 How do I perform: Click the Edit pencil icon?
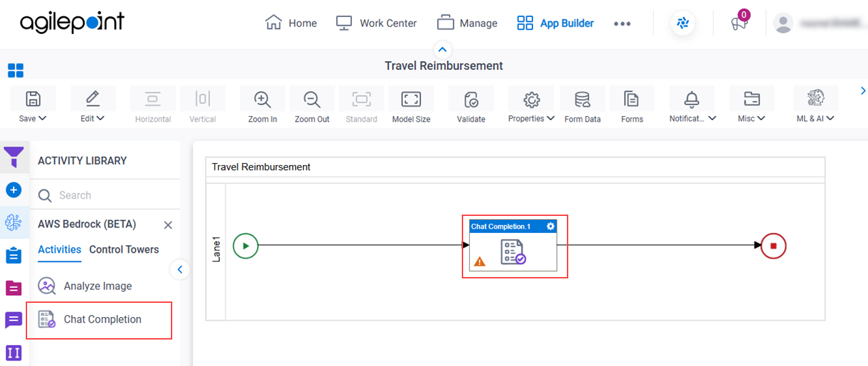[92, 99]
